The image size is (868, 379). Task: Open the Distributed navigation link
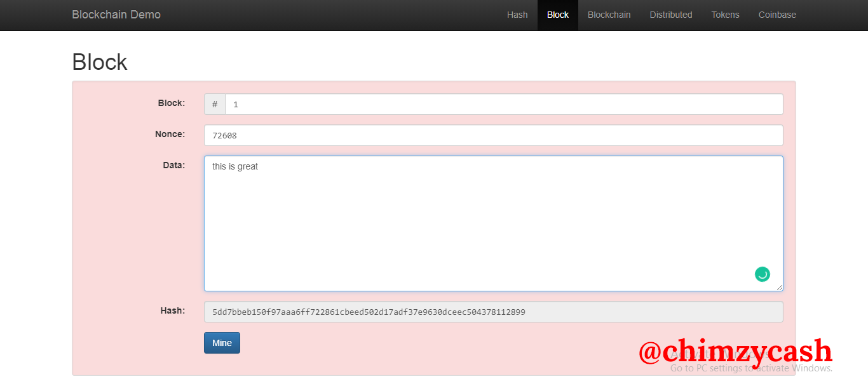[x=671, y=15]
